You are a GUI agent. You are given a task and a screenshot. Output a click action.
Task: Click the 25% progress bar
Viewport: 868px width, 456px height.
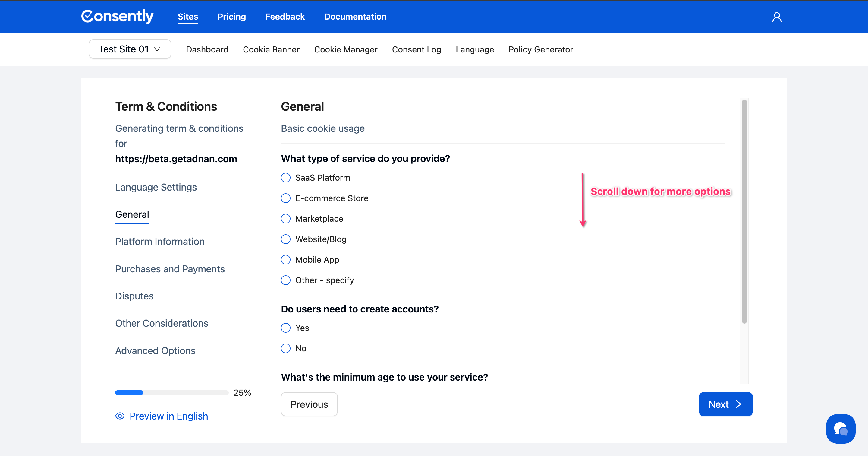click(x=171, y=393)
